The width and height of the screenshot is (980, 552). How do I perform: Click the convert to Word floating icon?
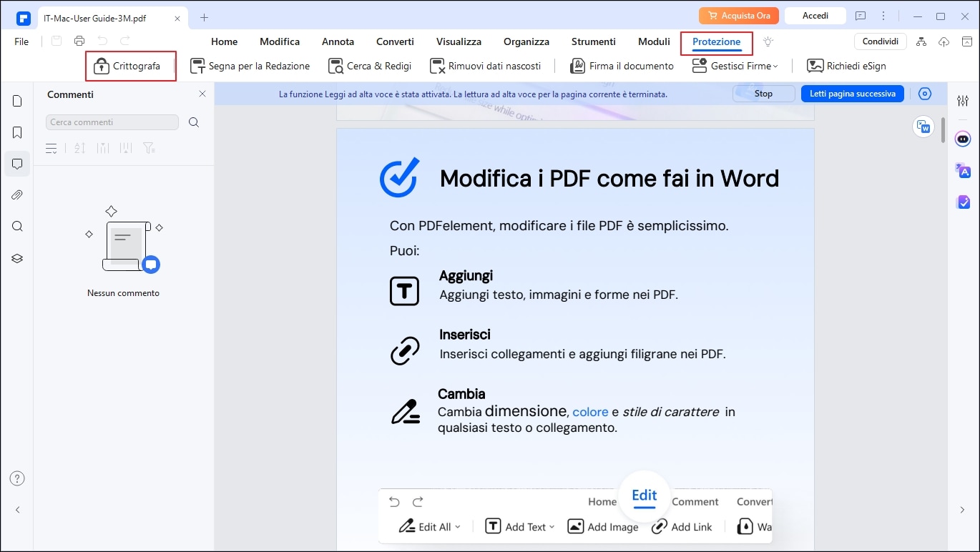coord(924,127)
